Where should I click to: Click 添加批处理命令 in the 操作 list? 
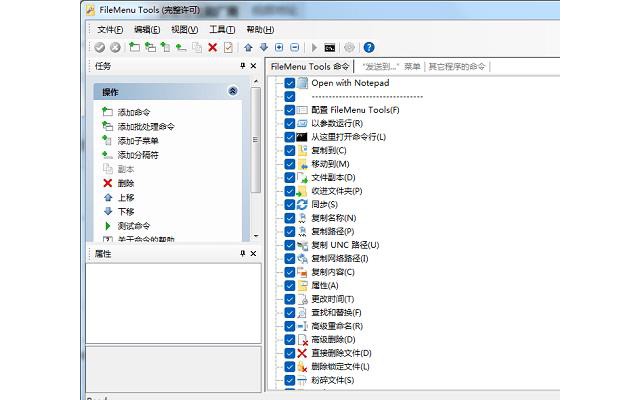pyautogui.click(x=146, y=127)
